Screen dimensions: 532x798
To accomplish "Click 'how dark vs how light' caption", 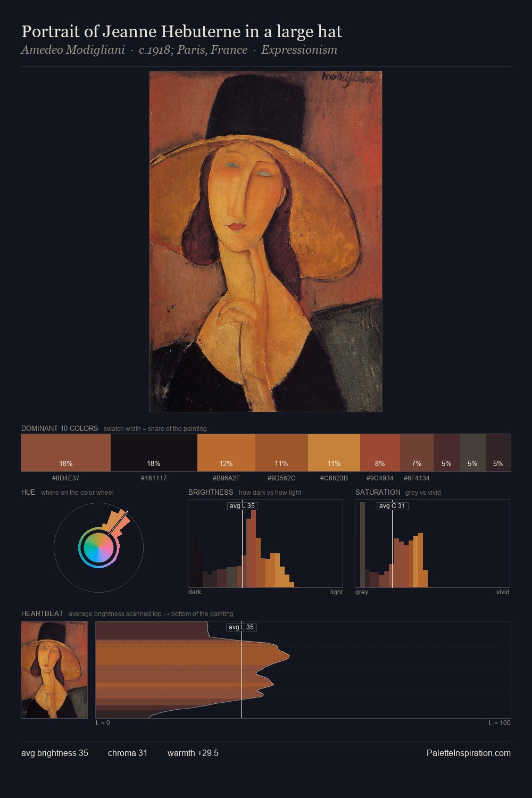I will (x=270, y=493).
